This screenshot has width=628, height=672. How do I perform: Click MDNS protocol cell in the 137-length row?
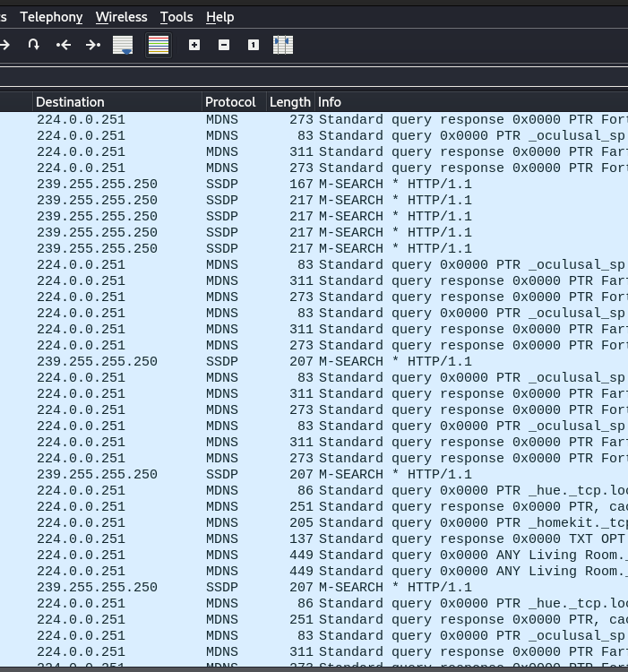point(222,539)
